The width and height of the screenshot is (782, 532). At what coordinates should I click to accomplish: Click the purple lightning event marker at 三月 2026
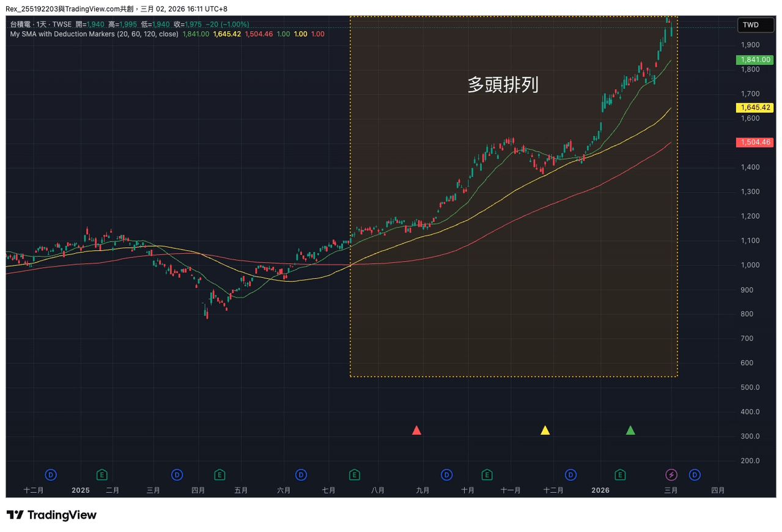pos(671,475)
